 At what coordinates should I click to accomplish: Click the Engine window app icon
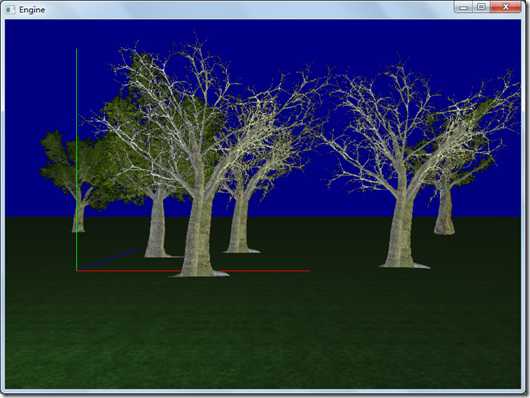(x=10, y=10)
